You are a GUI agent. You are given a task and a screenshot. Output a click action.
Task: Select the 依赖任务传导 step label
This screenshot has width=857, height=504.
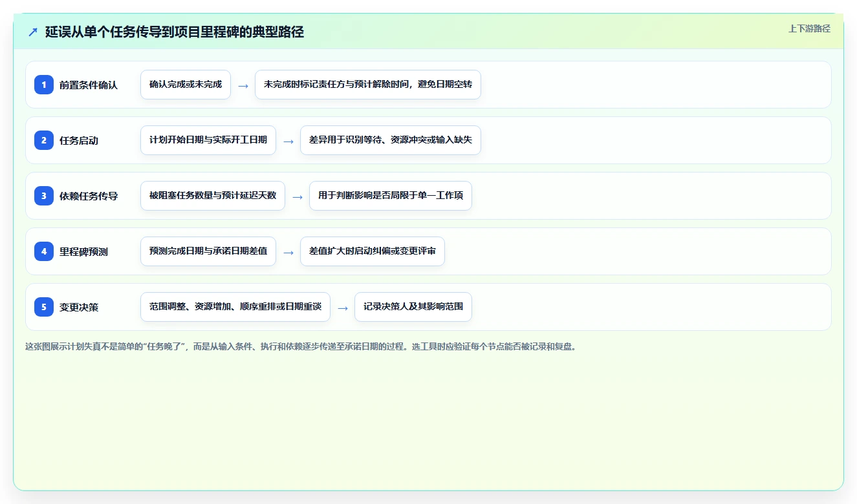coord(89,196)
